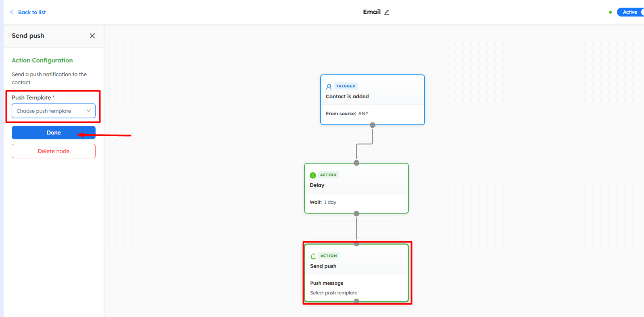Click the pencil icon beside Email title
Image resolution: width=644 pixels, height=317 pixels.
(x=387, y=12)
